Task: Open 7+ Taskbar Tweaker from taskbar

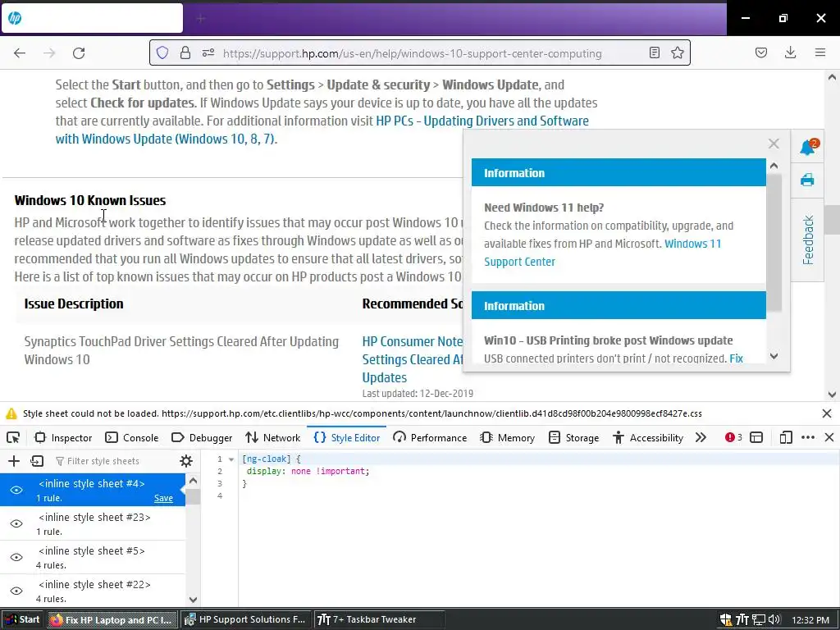Action: coord(379,620)
